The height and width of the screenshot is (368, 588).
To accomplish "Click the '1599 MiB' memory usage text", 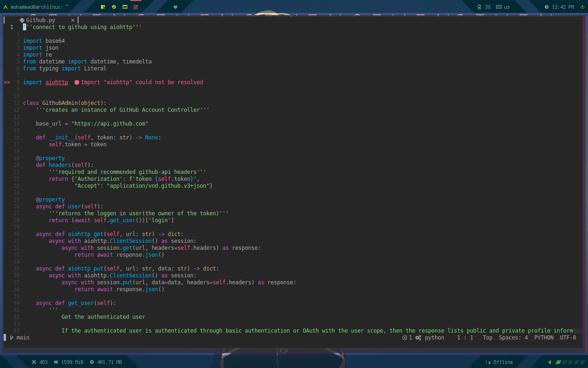I will click(72, 362).
